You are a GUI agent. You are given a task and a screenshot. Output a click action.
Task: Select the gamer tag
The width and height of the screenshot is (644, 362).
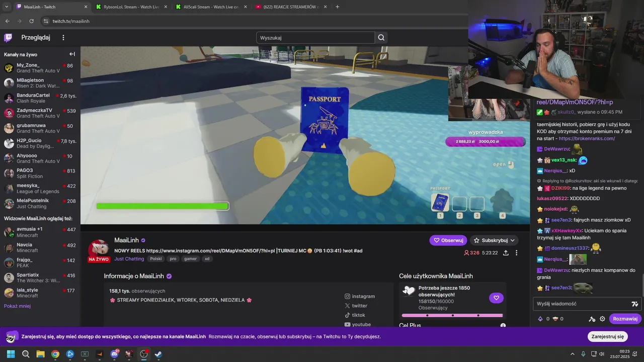click(x=190, y=259)
